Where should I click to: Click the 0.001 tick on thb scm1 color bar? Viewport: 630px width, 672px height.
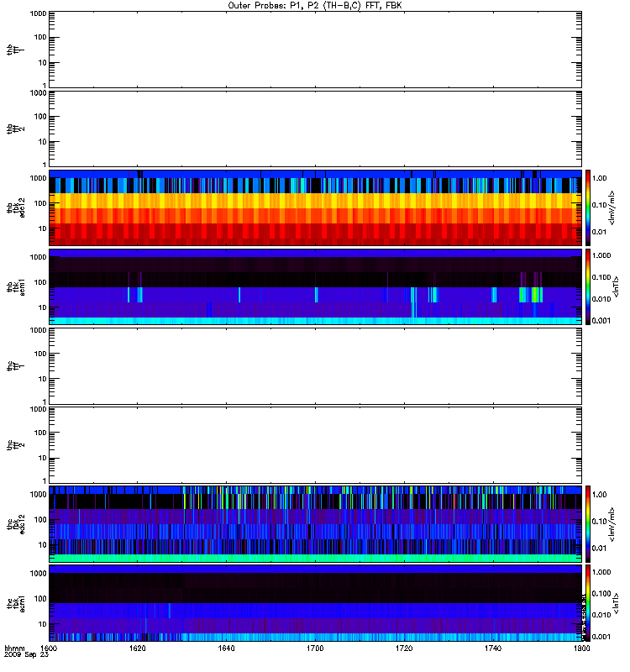pos(601,321)
